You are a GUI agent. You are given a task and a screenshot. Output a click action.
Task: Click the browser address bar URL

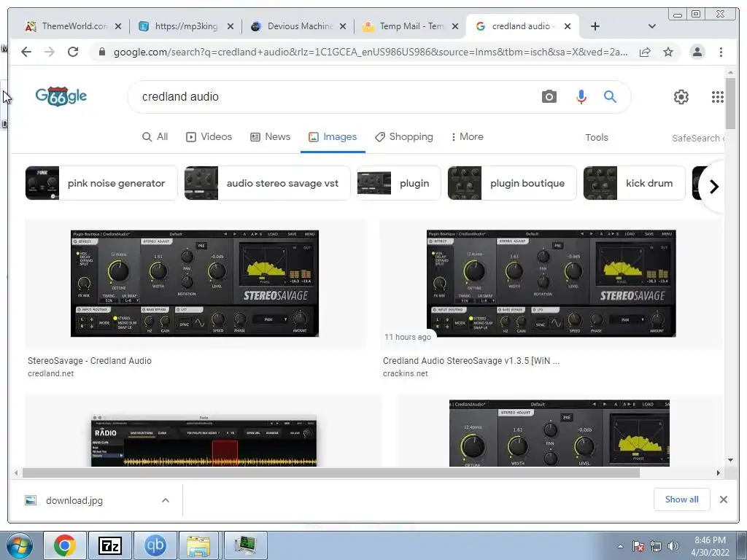click(370, 52)
